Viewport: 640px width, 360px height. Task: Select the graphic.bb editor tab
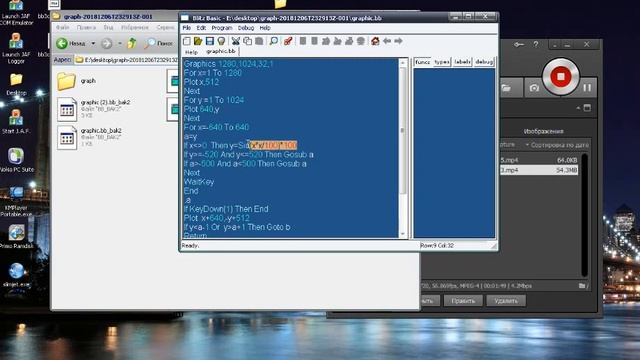(x=221, y=51)
